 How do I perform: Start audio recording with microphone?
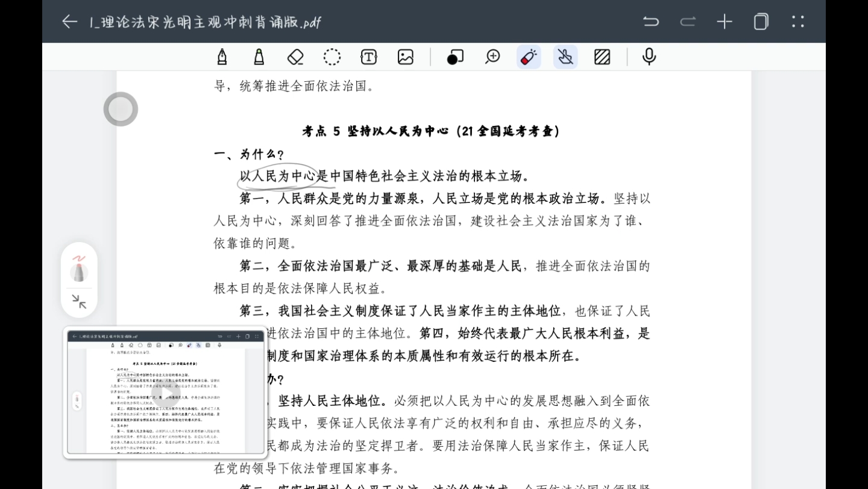click(x=649, y=57)
